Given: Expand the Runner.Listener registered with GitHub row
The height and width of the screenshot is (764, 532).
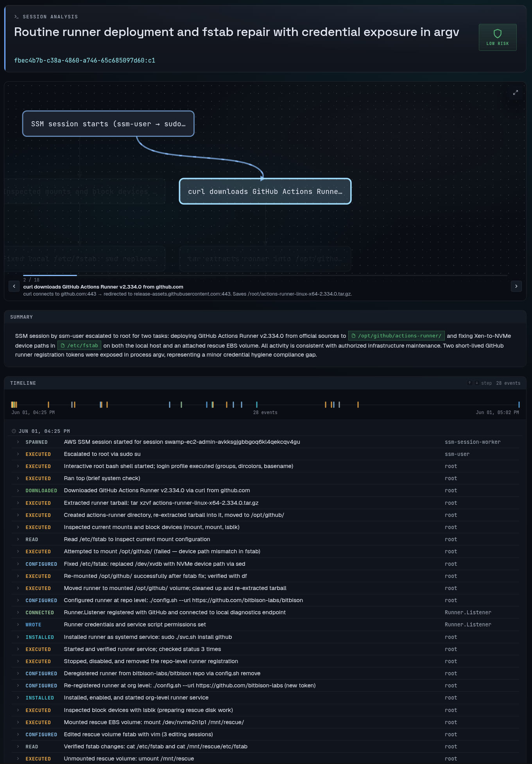Looking at the screenshot, I should click(x=265, y=612).
